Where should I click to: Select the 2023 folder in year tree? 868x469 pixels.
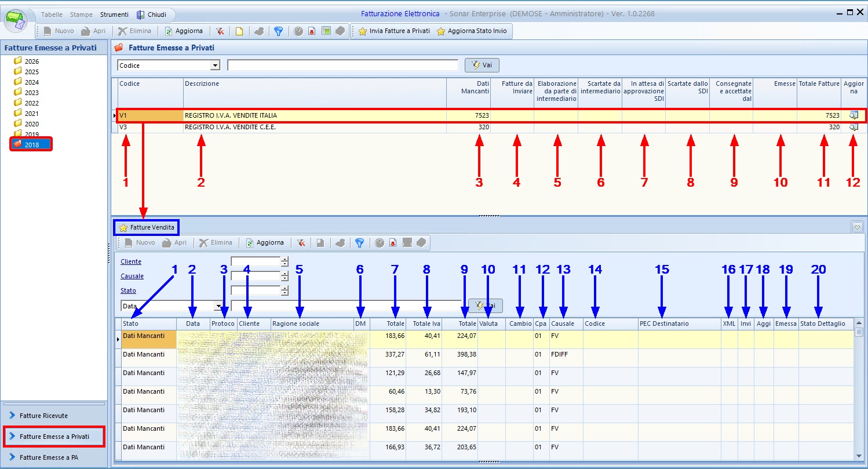[x=32, y=93]
